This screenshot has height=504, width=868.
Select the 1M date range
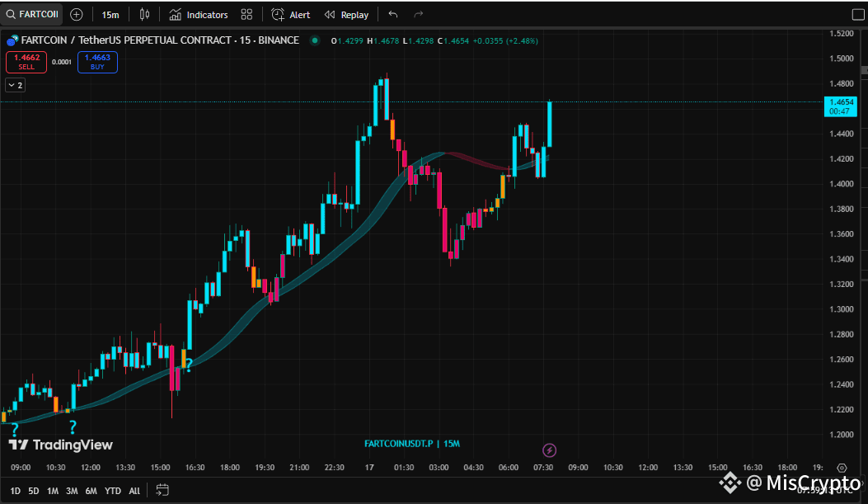53,491
